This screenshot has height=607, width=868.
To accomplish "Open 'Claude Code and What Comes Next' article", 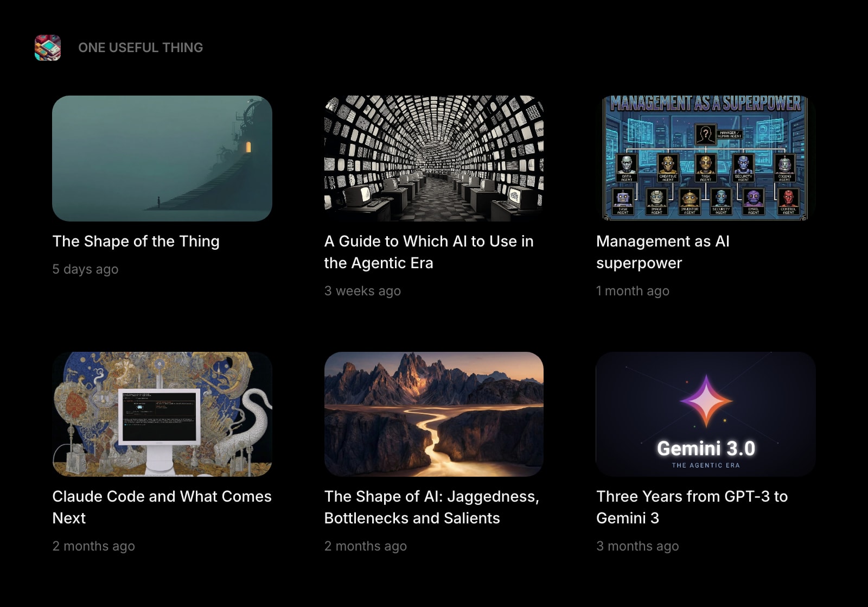I will pos(162,507).
